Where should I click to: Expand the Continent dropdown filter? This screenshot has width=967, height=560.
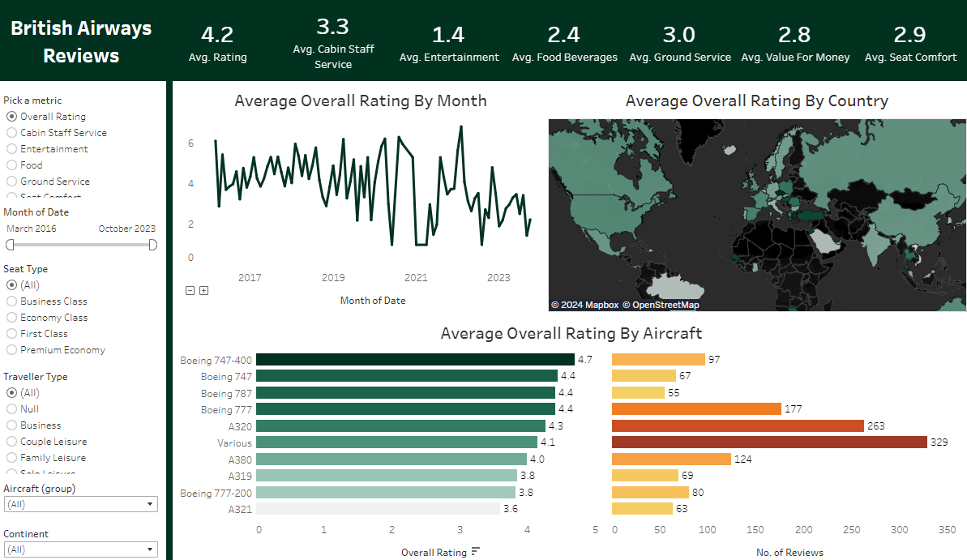[x=80, y=549]
